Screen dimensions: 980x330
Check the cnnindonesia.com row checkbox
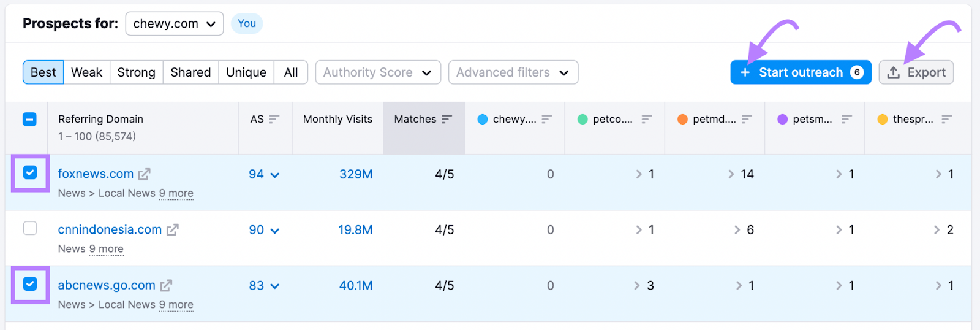30,228
